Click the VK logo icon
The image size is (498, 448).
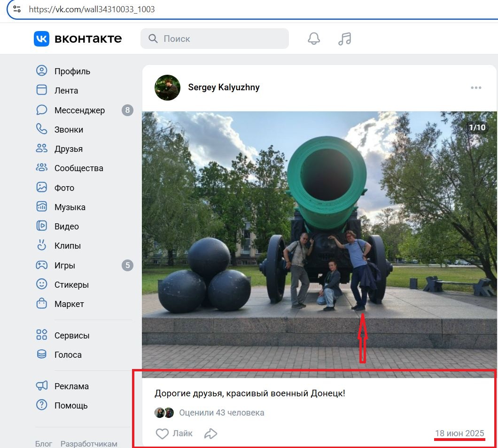[x=41, y=39]
